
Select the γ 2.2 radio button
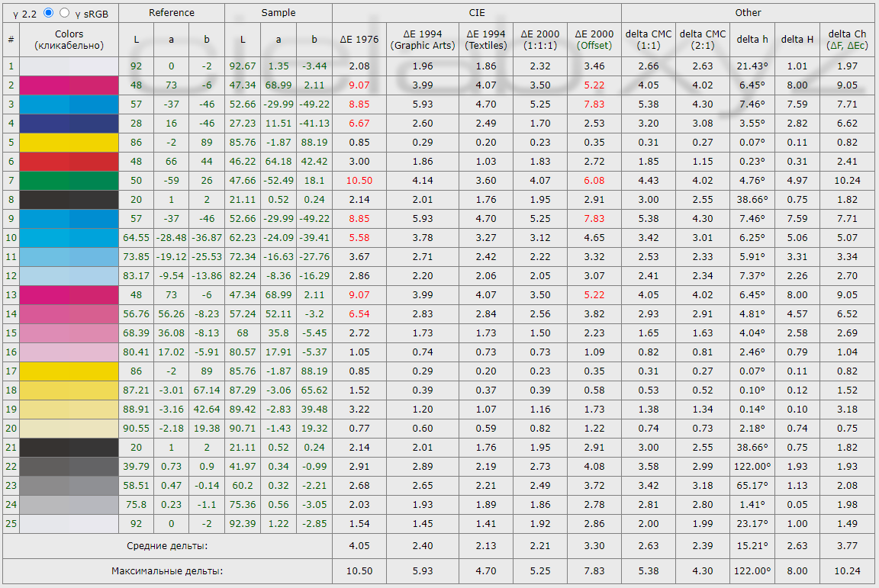tap(49, 12)
